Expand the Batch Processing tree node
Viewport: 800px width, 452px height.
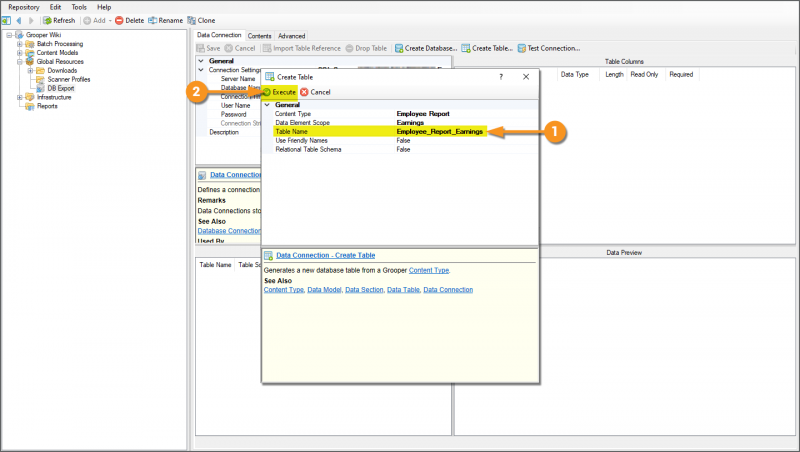click(x=21, y=44)
